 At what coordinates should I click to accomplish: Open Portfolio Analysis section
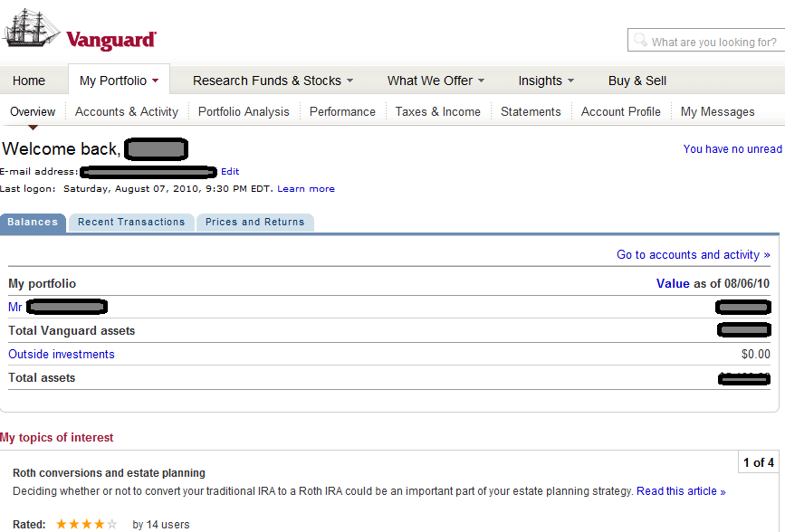point(244,111)
